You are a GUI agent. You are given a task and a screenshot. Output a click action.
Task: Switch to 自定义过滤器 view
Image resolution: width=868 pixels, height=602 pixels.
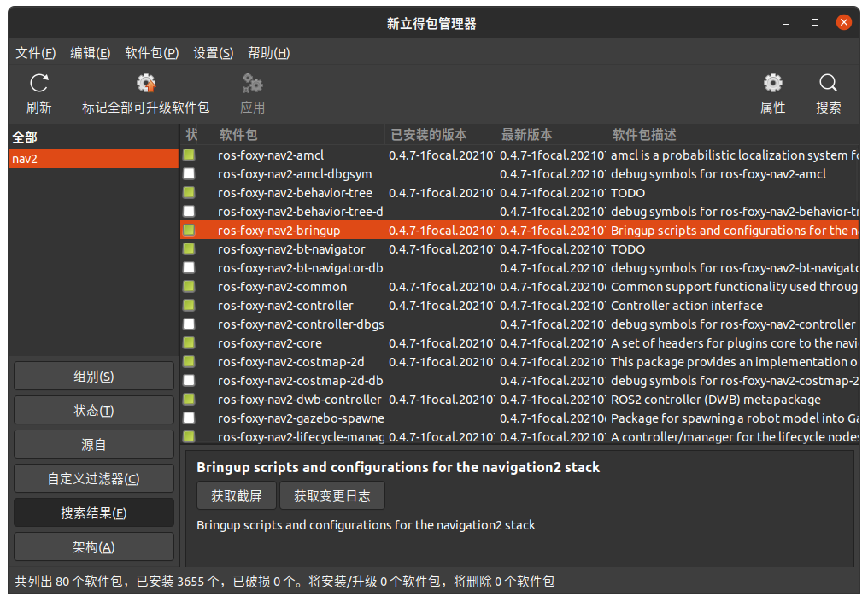(x=93, y=478)
